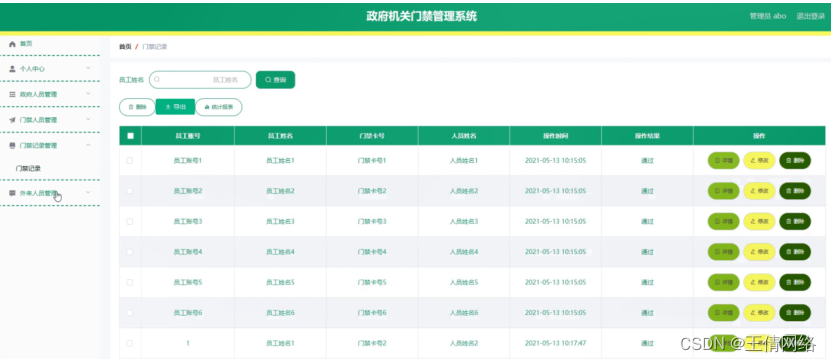Select the cell 人员姓名4
Image resolution: width=832 pixels, height=362 pixels.
pos(464,252)
